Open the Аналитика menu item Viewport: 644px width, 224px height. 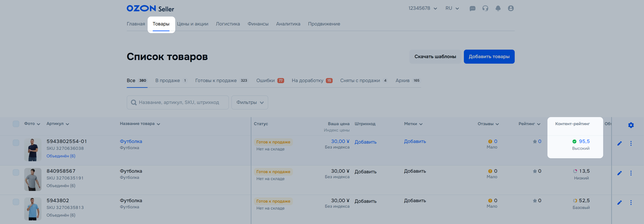pyautogui.click(x=288, y=24)
